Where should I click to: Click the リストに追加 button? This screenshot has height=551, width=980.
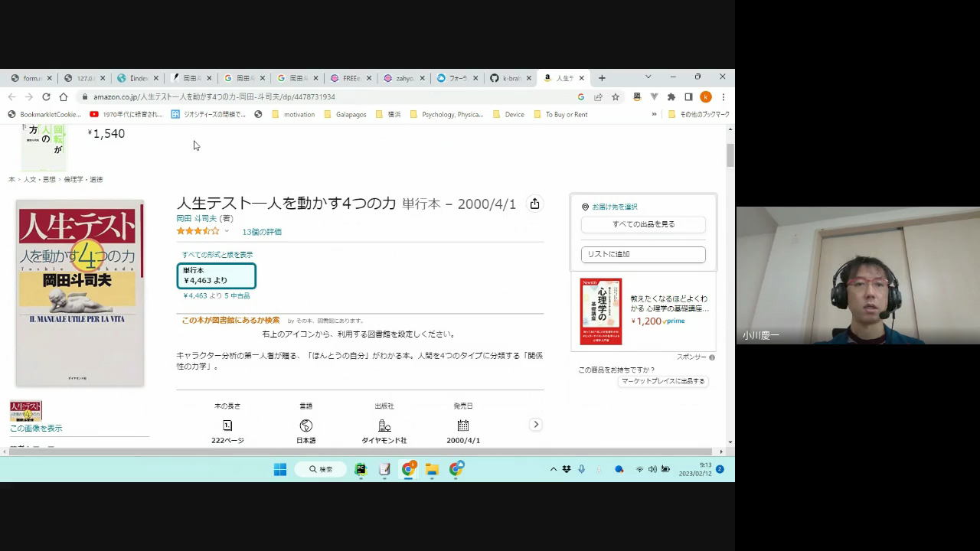pyautogui.click(x=643, y=254)
